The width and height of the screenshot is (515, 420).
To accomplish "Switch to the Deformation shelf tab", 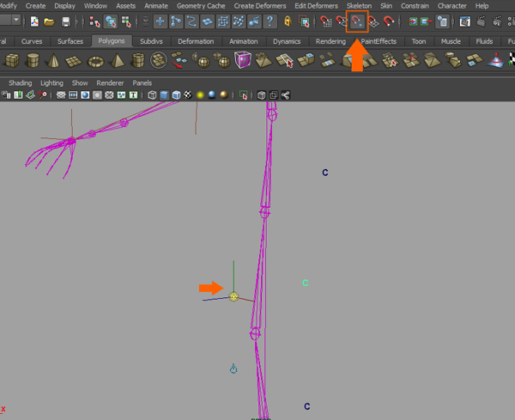I will [196, 41].
